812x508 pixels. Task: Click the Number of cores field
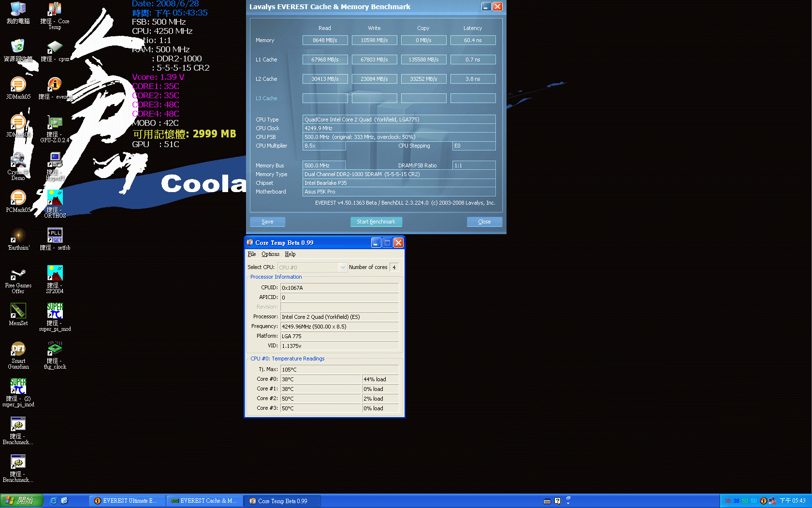[394, 267]
